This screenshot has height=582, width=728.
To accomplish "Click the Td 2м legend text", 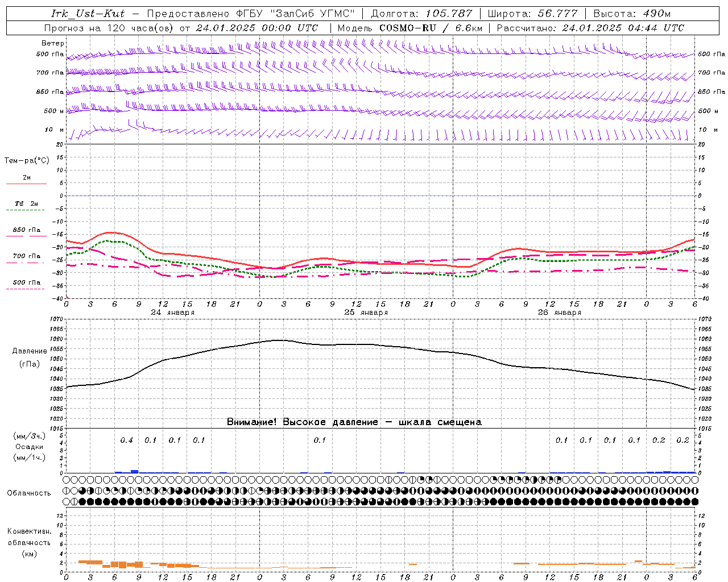I will [x=26, y=203].
